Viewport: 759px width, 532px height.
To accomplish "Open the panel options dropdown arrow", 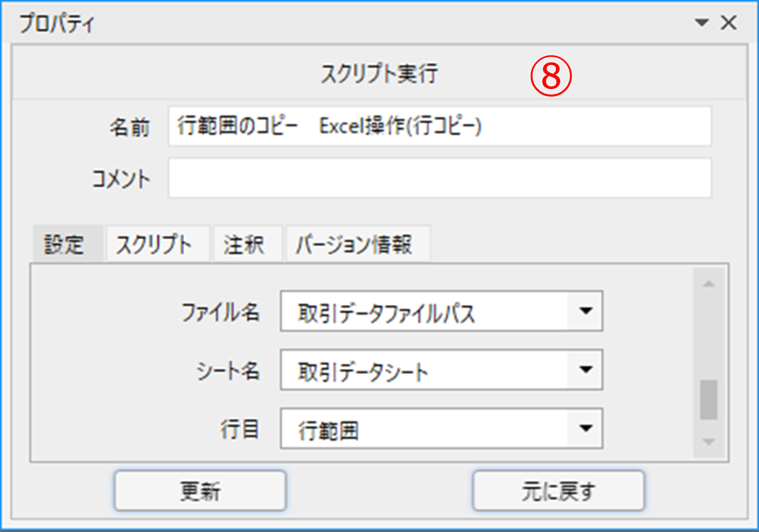I will click(x=701, y=23).
